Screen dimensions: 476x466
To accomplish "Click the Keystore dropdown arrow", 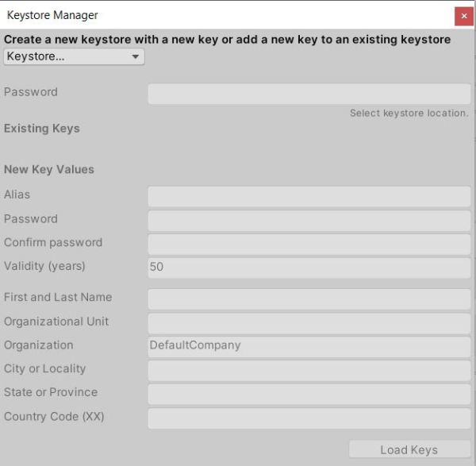I will tap(136, 57).
